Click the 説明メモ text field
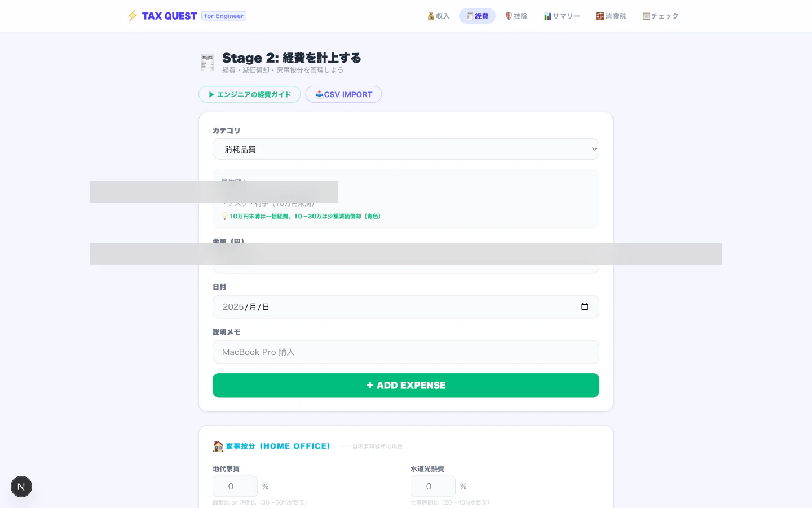The image size is (812, 508). click(406, 352)
